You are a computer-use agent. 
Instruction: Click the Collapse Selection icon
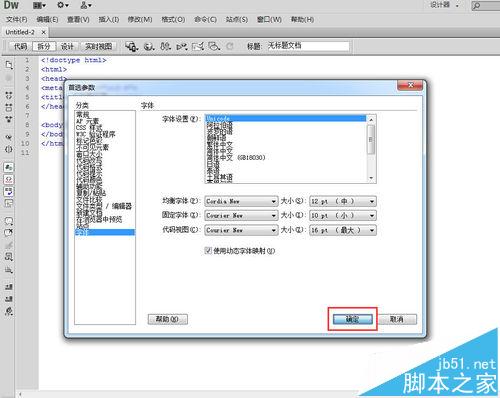pyautogui.click(x=9, y=107)
